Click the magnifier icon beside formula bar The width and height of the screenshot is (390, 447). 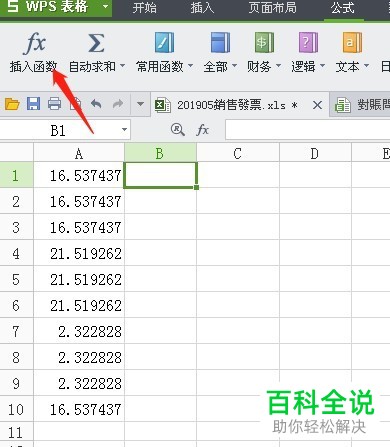point(178,130)
